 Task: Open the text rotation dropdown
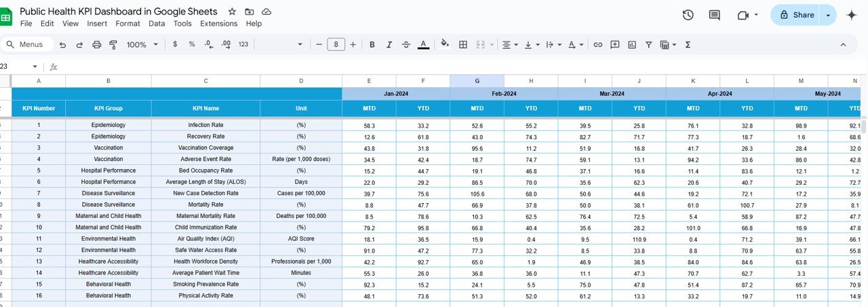pyautogui.click(x=575, y=44)
